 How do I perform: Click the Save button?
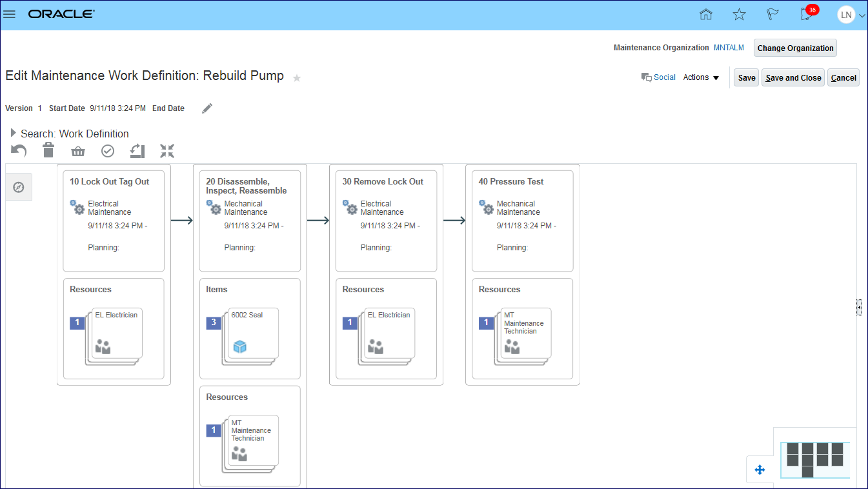747,77
